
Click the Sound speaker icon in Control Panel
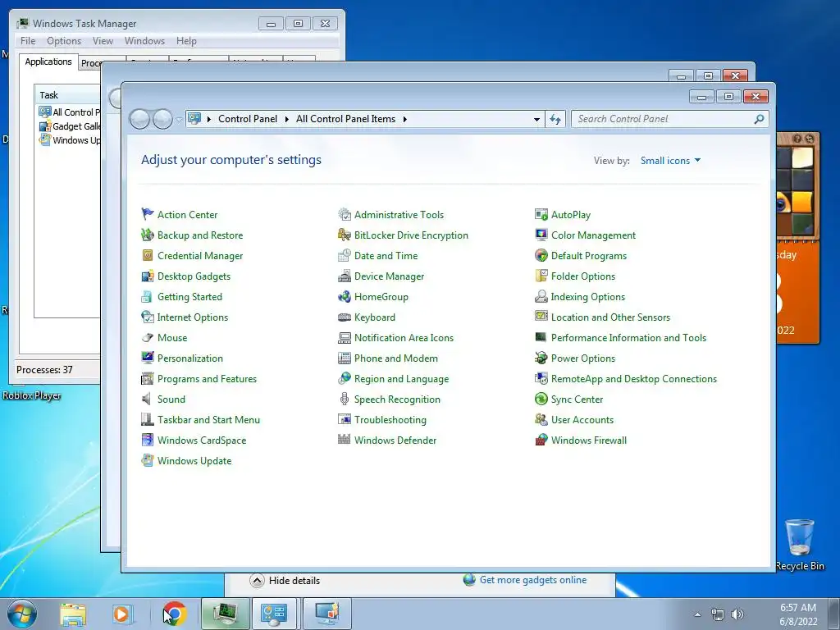point(148,399)
